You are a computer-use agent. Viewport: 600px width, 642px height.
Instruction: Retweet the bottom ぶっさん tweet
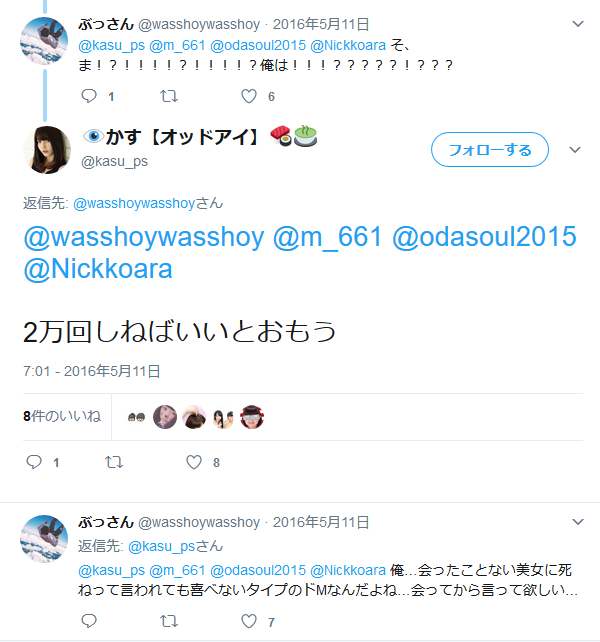click(168, 621)
